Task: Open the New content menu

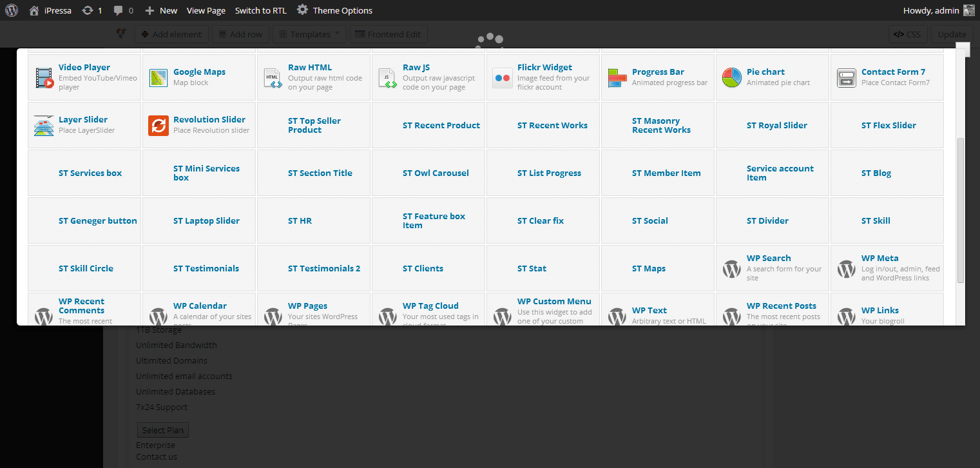Action: point(161,10)
